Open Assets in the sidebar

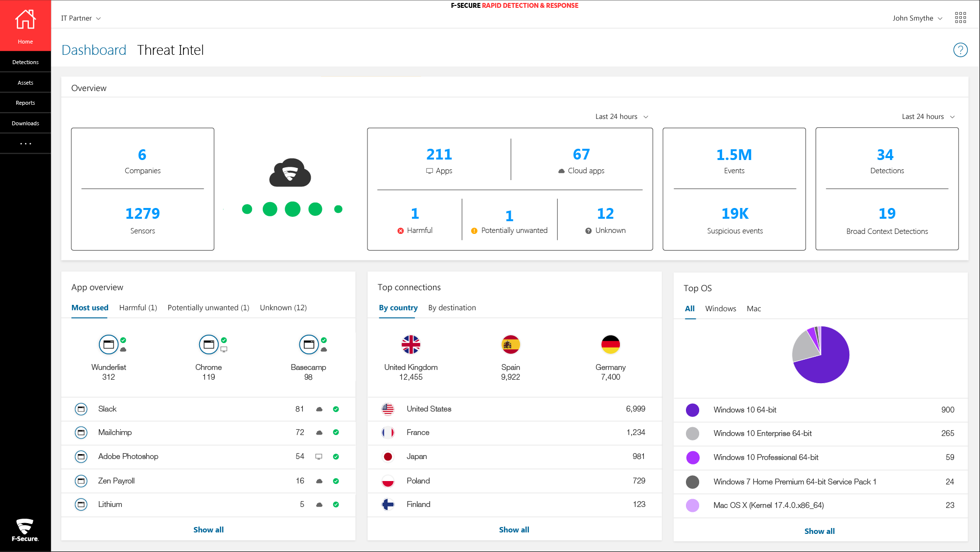(25, 83)
